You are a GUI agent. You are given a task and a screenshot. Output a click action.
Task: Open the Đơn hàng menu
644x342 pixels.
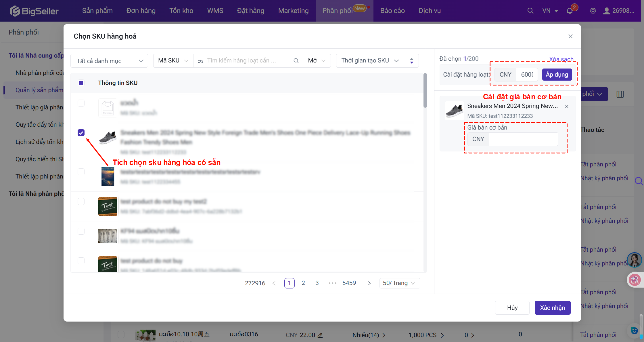pyautogui.click(x=141, y=11)
